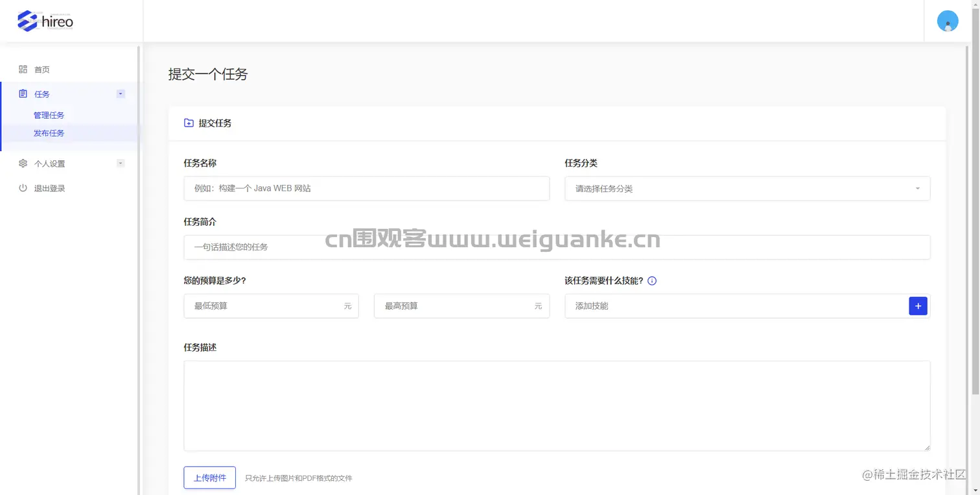
Task: Click the 上传附件 upload button
Action: point(210,478)
